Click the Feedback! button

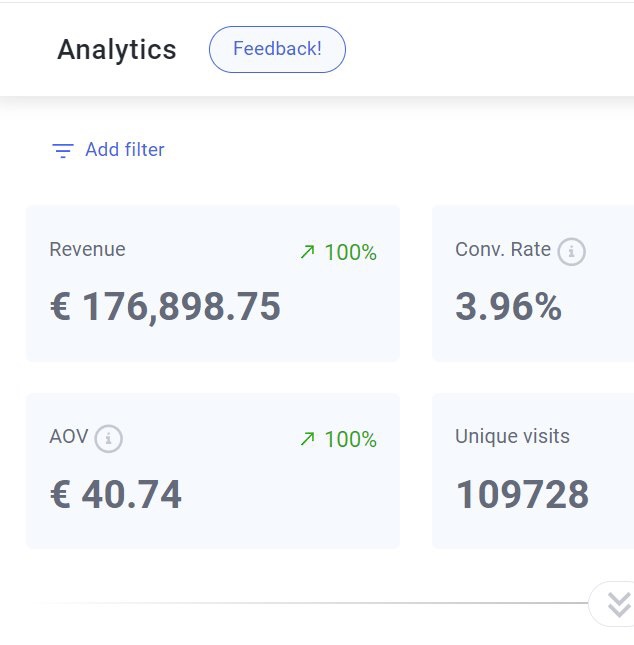pyautogui.click(x=277, y=49)
